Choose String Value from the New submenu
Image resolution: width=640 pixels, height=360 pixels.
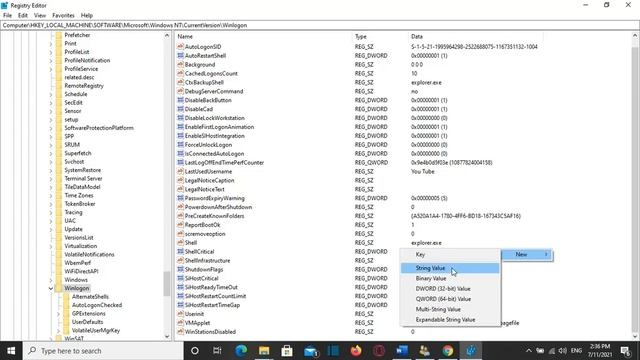(450, 268)
